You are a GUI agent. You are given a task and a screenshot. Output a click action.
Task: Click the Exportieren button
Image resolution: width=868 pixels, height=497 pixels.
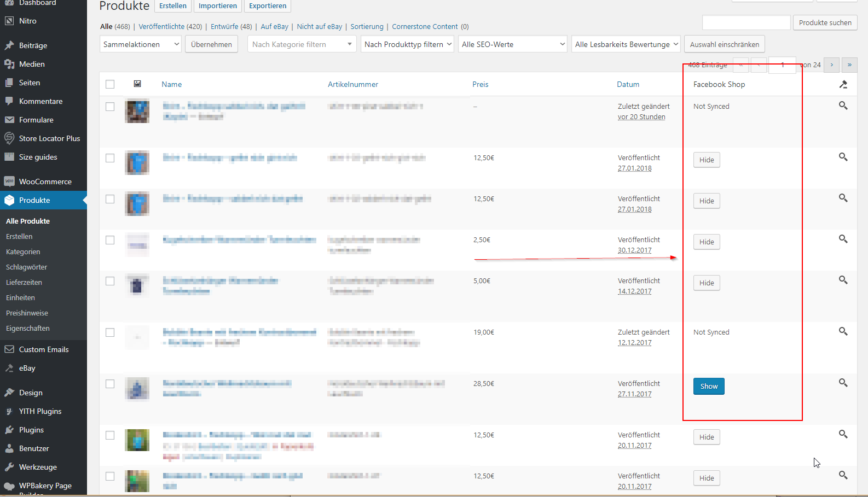click(268, 5)
